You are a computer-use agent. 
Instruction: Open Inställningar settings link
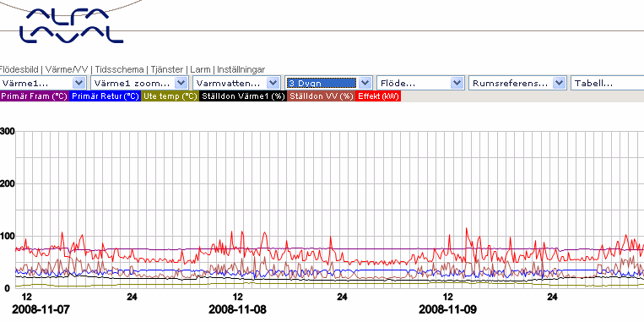pyautogui.click(x=241, y=69)
